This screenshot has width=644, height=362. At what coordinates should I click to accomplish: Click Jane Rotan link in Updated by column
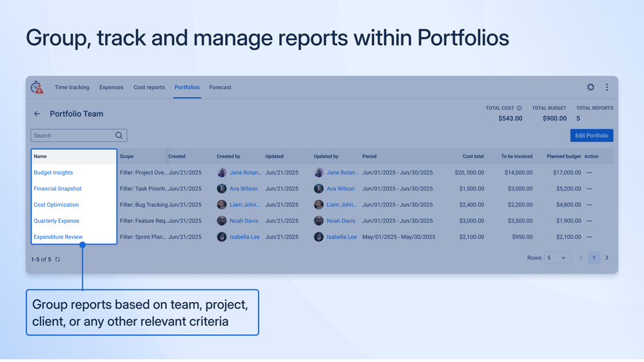click(342, 173)
